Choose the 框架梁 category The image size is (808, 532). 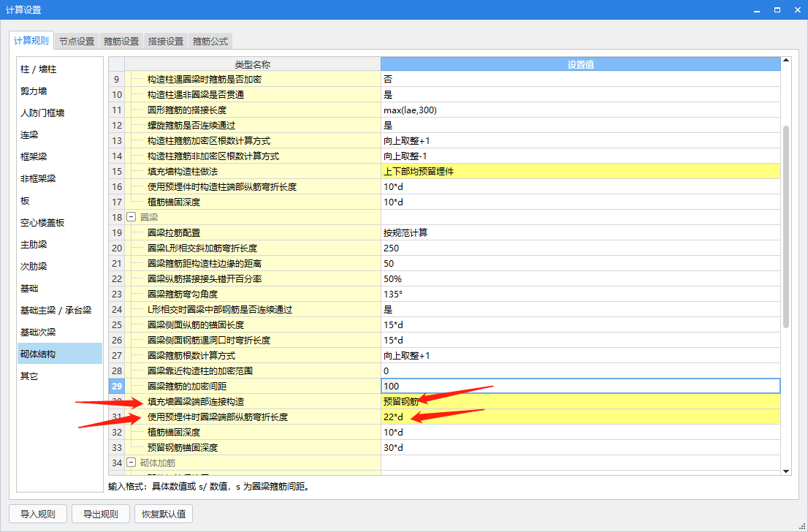click(60, 156)
